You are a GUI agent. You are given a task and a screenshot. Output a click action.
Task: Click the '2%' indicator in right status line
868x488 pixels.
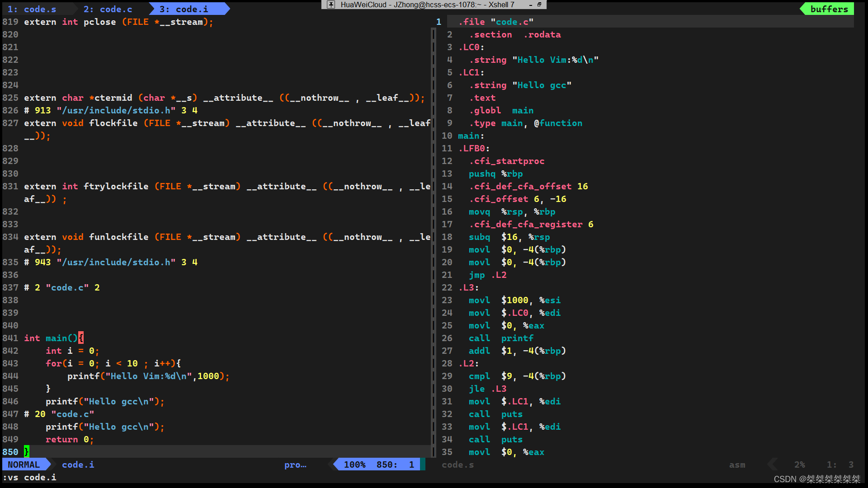[800, 465]
